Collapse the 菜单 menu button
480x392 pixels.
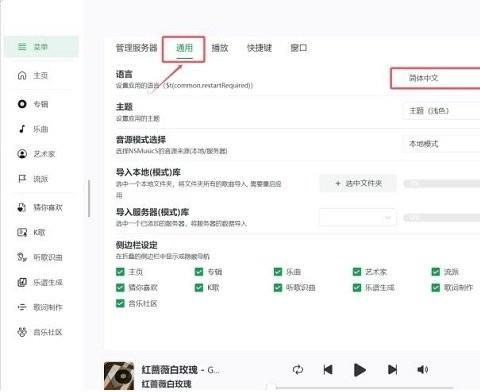[x=42, y=47]
